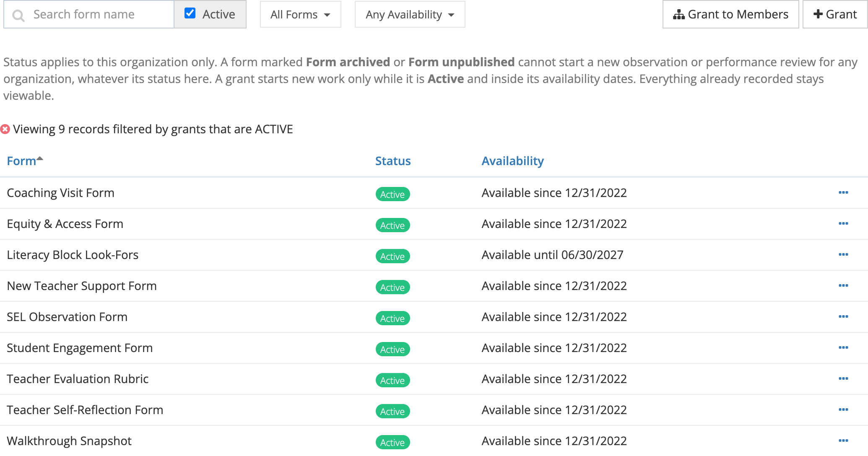868x456 pixels.
Task: Select SEL Observation Form row name
Action: [67, 317]
